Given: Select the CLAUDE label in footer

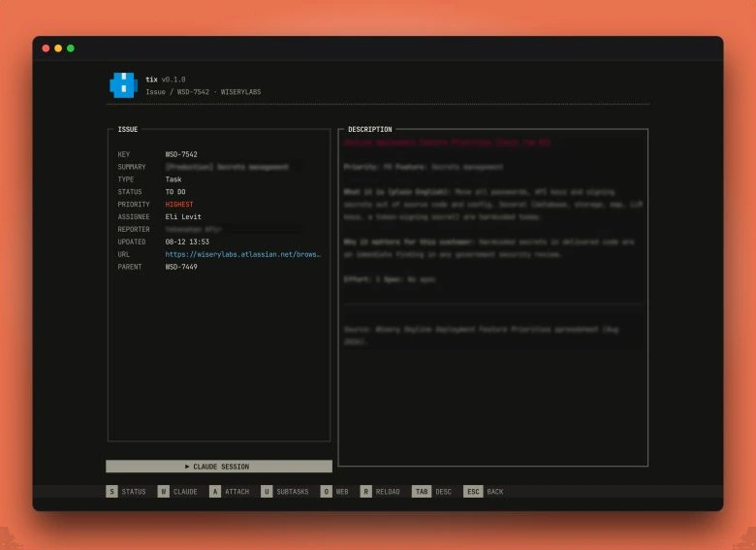Looking at the screenshot, I should (x=185, y=492).
